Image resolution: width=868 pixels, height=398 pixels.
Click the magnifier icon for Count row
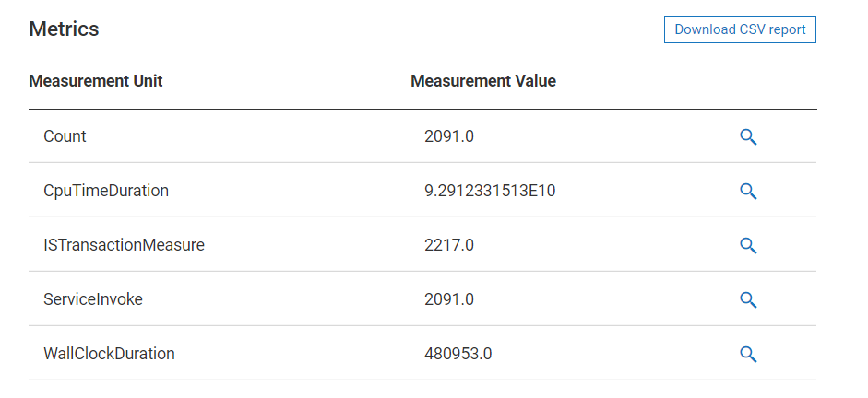(x=748, y=136)
